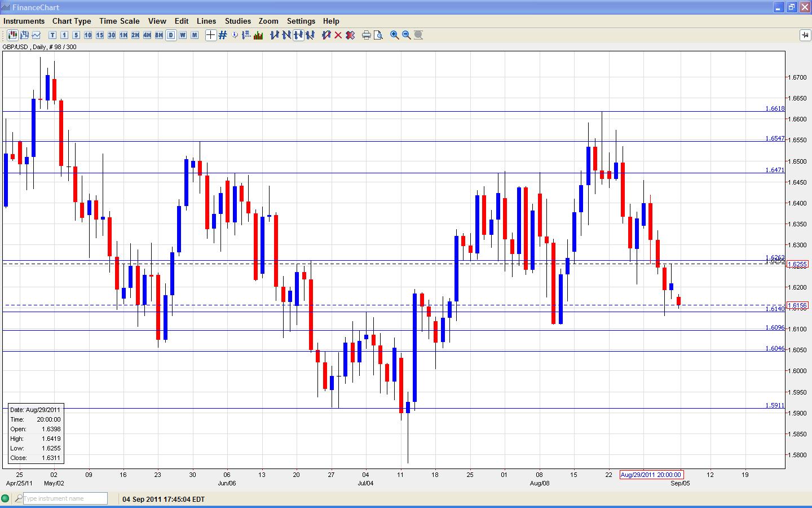The width and height of the screenshot is (812, 508).
Task: Select the line chart type icon
Action: click(36, 35)
